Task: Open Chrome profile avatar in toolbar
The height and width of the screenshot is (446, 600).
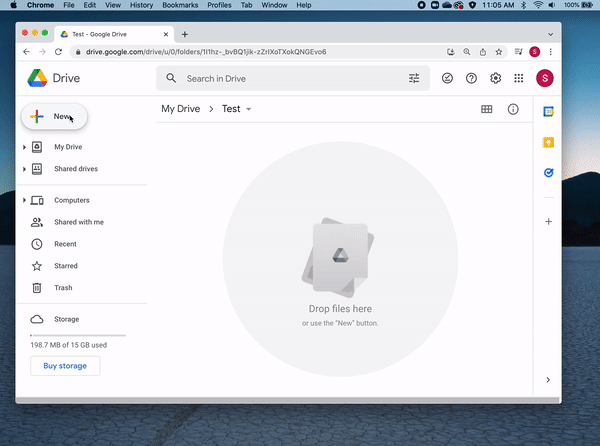Action: (535, 52)
